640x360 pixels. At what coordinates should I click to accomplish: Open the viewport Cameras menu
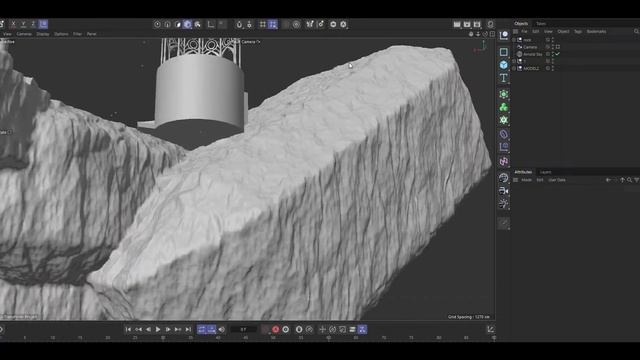coord(24,34)
